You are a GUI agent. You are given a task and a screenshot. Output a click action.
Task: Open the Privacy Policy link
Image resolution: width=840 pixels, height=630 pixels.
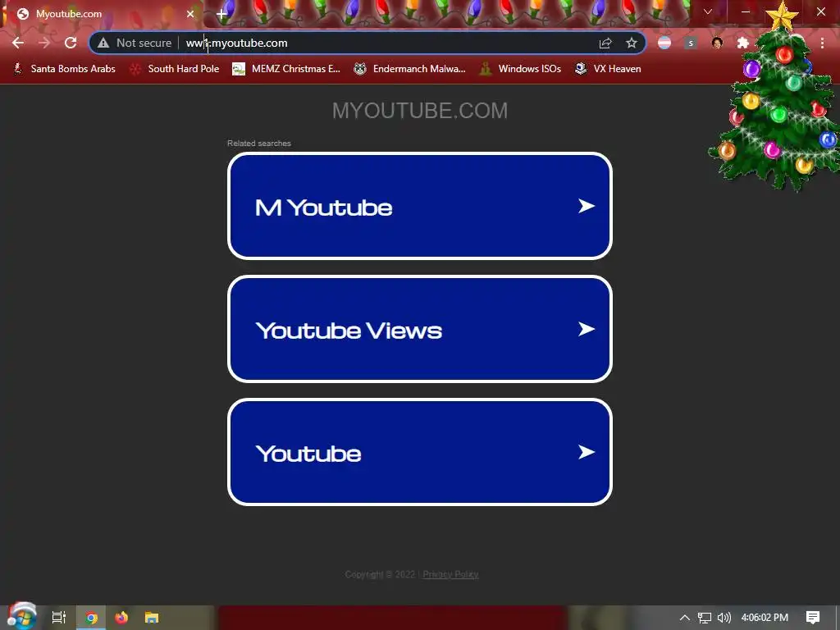(450, 574)
